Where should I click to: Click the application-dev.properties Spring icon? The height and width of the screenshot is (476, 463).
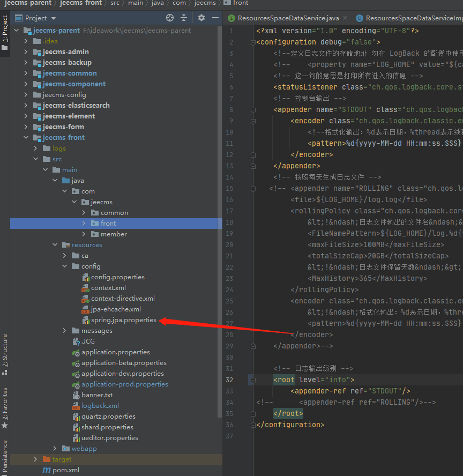tap(76, 374)
